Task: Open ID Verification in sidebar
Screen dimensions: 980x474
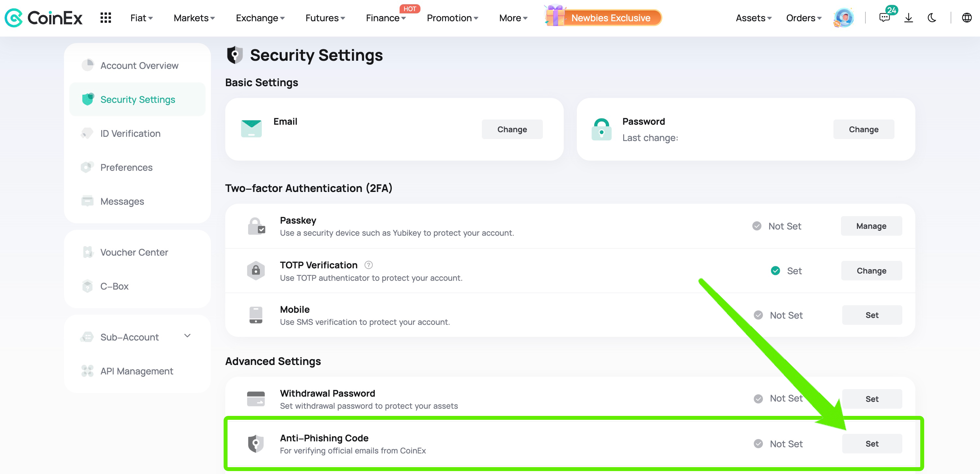Action: point(137,134)
